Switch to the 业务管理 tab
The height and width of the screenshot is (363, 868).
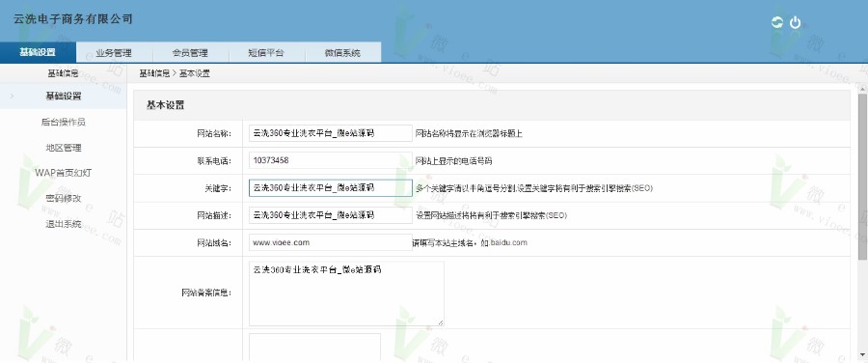(x=114, y=53)
